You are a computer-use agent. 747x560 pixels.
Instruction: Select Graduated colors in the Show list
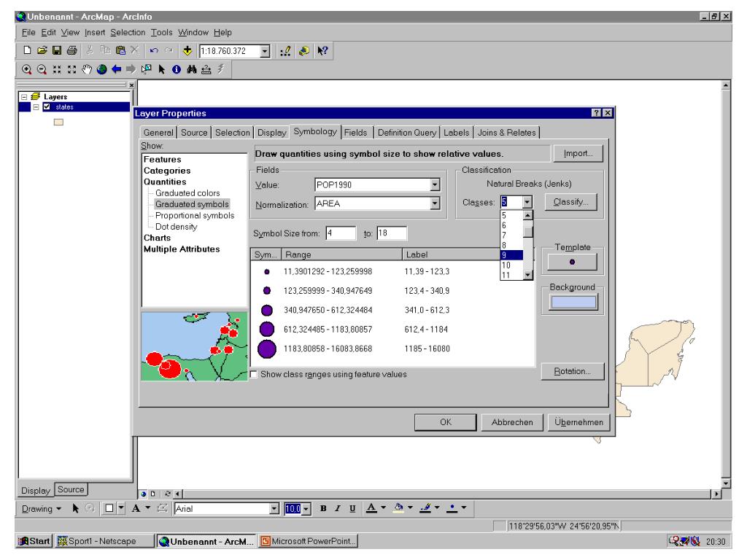coord(187,192)
